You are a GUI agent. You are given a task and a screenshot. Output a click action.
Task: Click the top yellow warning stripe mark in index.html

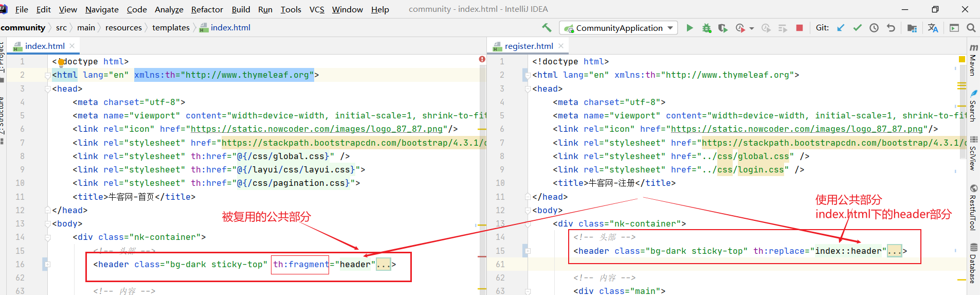[482, 129]
